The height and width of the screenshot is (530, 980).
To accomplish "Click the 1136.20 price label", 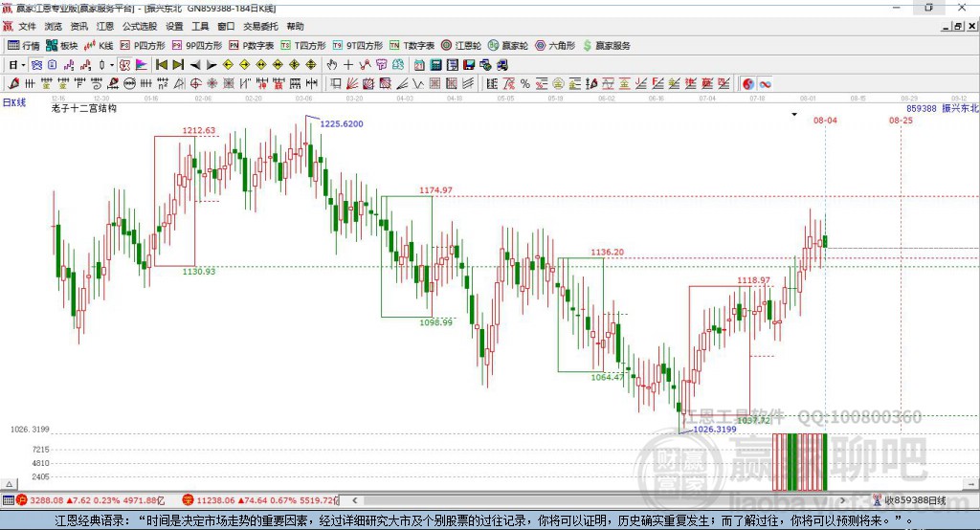I will [x=608, y=252].
